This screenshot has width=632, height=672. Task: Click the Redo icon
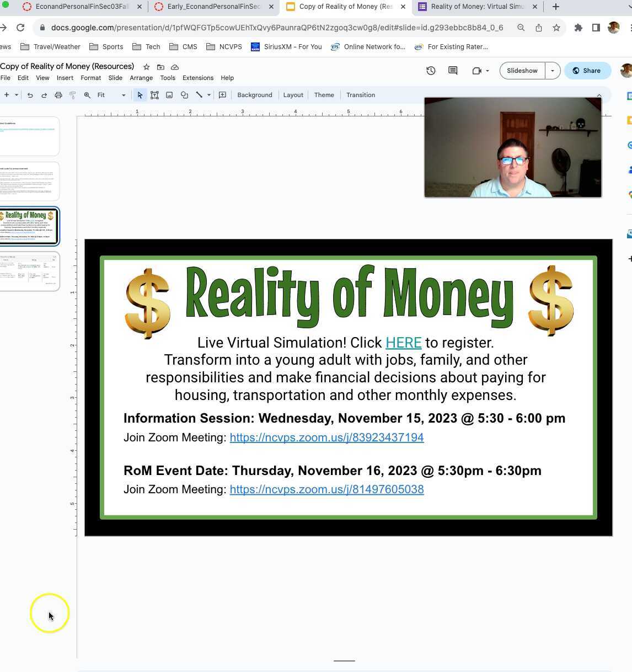pos(44,95)
